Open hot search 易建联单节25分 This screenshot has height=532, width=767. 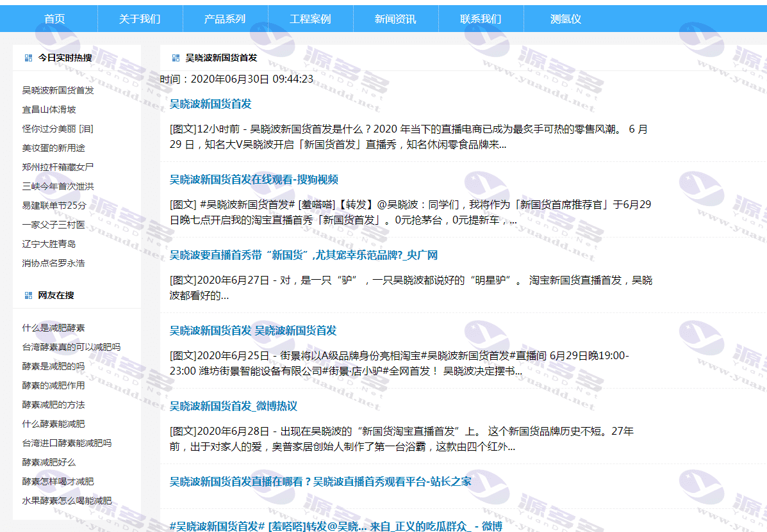(x=54, y=206)
